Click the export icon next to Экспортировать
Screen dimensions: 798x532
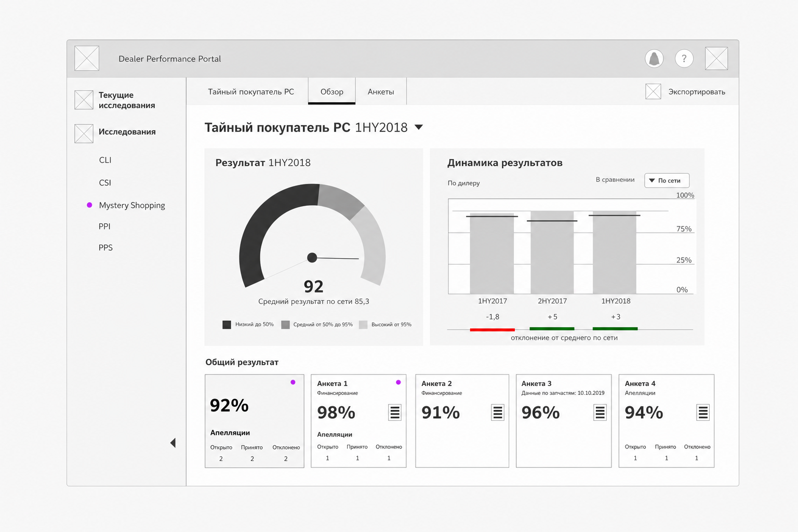tap(653, 91)
